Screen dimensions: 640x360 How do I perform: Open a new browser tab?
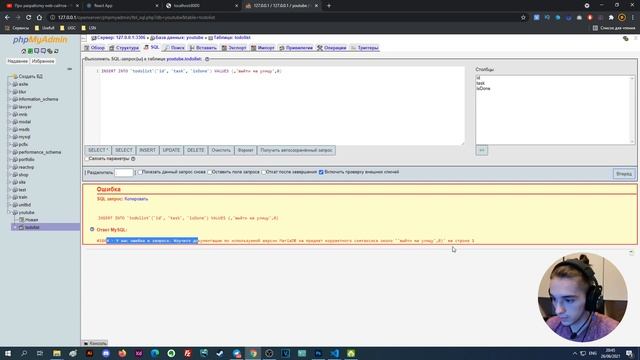(329, 6)
